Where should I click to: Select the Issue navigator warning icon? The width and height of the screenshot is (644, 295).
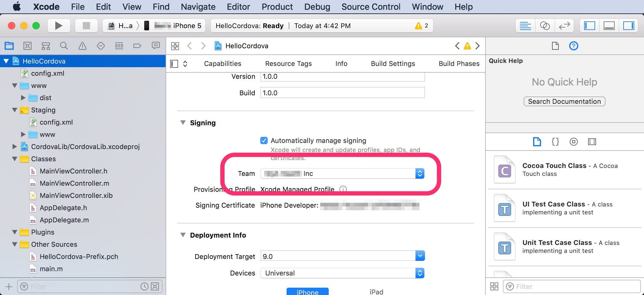tap(82, 46)
